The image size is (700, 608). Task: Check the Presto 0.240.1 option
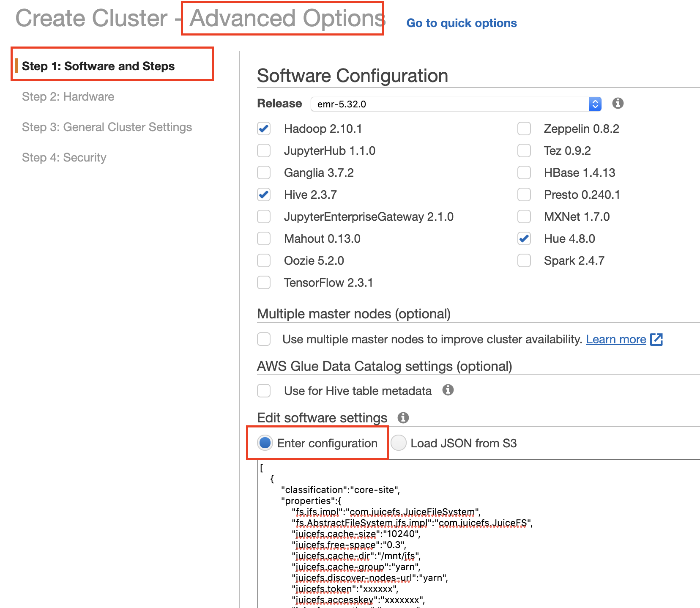(x=524, y=195)
